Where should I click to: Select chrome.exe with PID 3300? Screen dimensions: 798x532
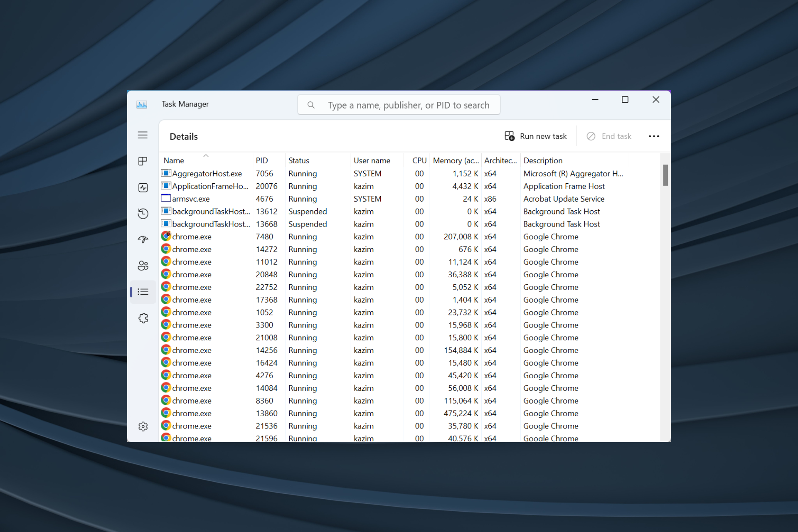pos(192,325)
